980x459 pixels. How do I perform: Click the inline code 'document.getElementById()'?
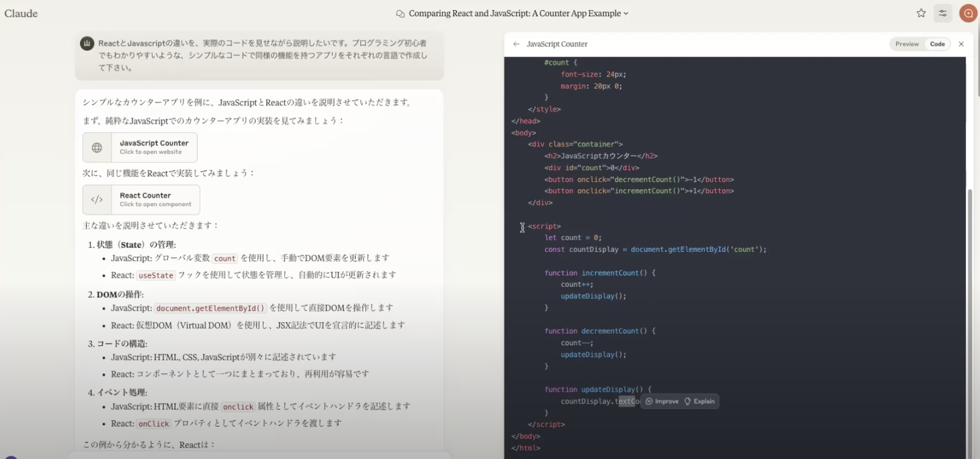click(x=210, y=308)
